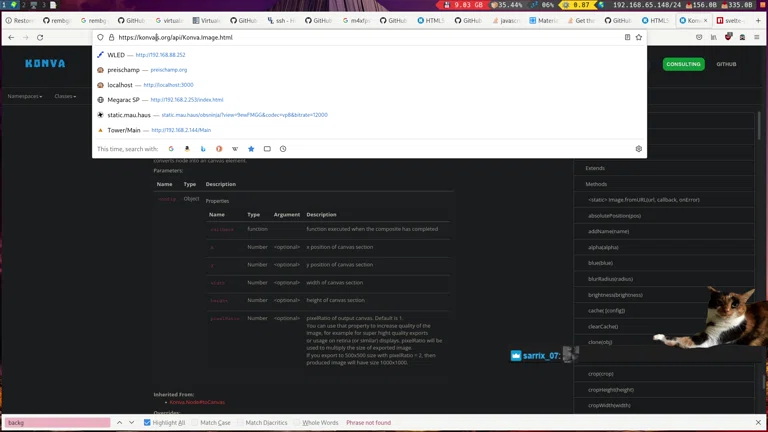Search open tabs icon
Screen dimensions: 768x432
click(x=267, y=149)
